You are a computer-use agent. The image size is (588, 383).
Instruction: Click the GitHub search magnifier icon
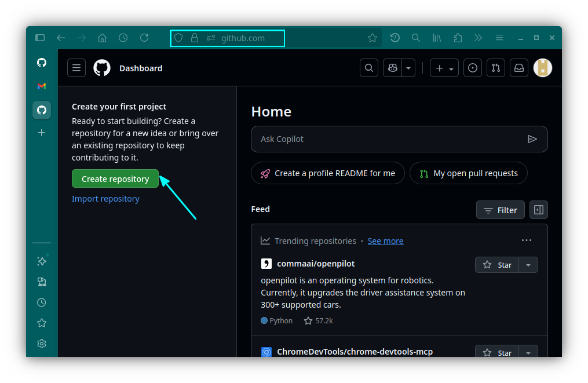point(369,68)
